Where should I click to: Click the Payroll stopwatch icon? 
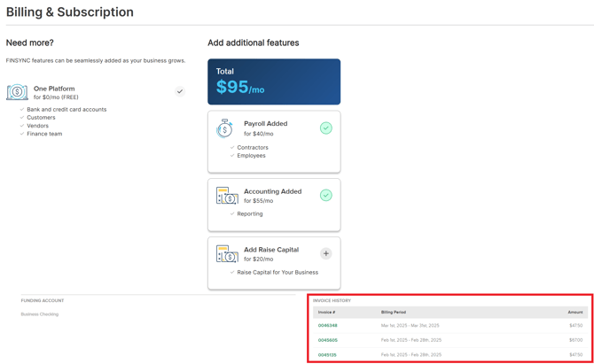coord(225,128)
